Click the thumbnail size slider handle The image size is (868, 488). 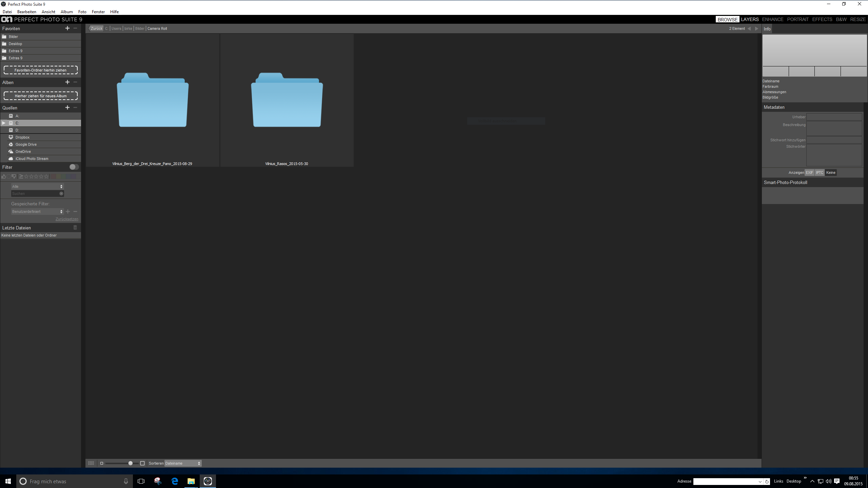131,463
